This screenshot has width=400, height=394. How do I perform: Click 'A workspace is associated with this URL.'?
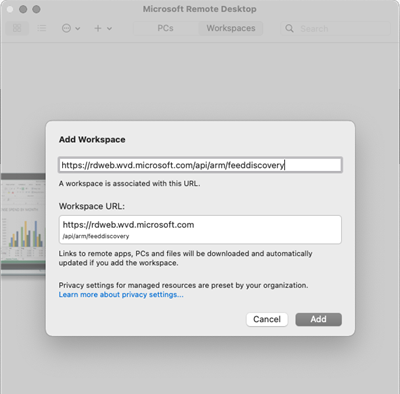(x=129, y=184)
